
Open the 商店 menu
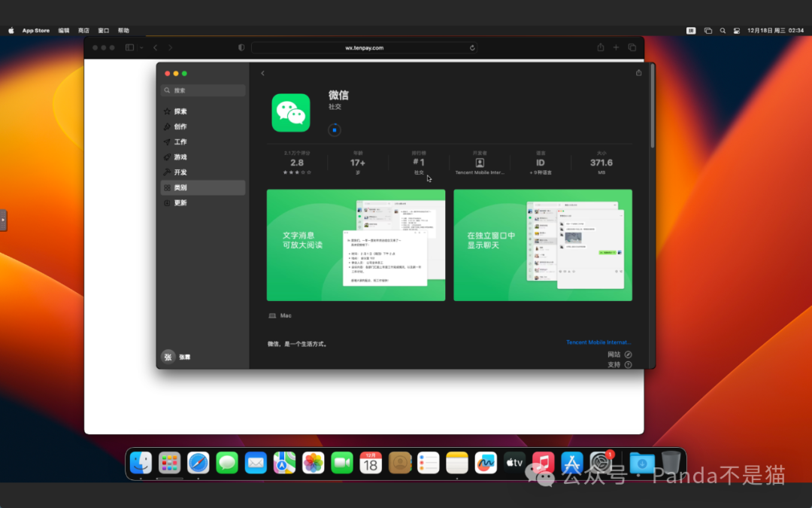click(x=83, y=31)
